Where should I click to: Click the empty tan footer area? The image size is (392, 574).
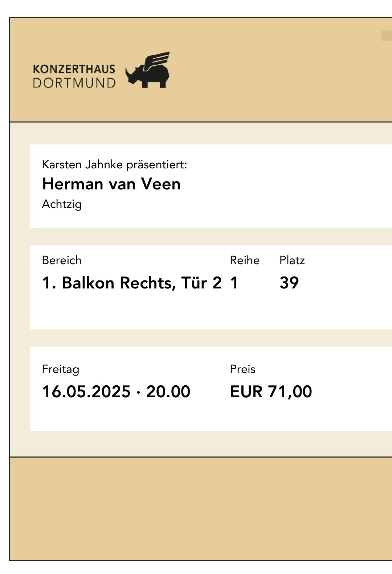point(201,509)
